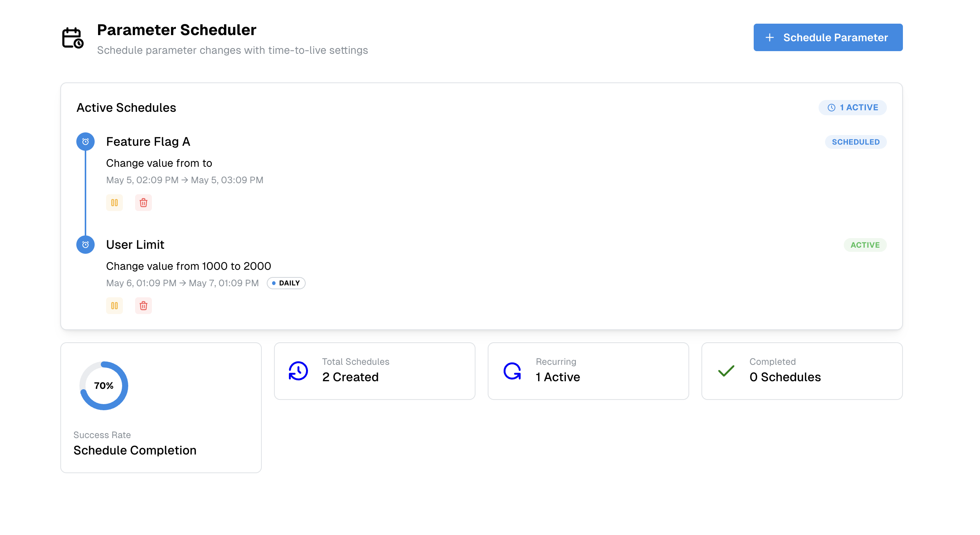Open the ACTIVE status badge on User Limit
This screenshot has height=535, width=980.
point(865,245)
